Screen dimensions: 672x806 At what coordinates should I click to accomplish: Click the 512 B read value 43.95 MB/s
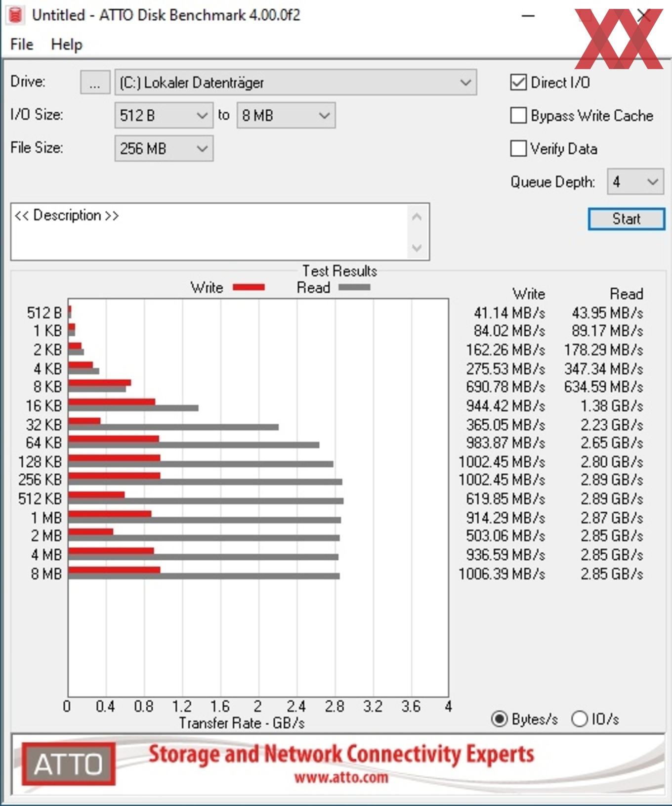[607, 313]
